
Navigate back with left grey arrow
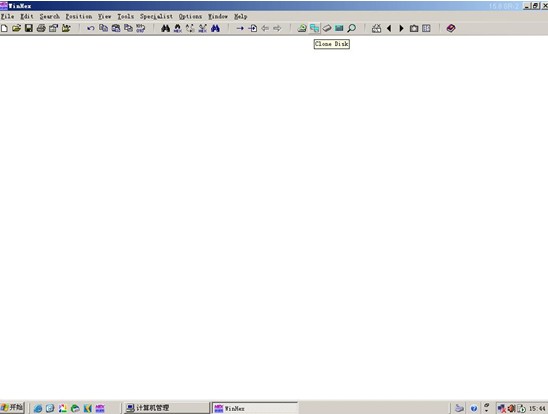(x=265, y=28)
